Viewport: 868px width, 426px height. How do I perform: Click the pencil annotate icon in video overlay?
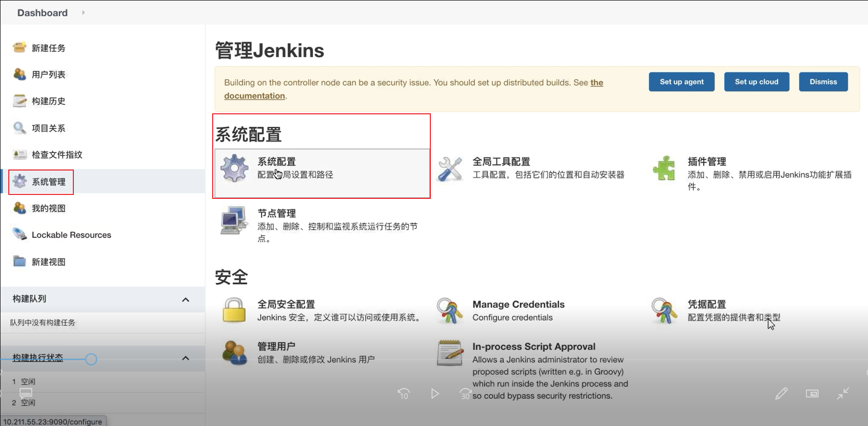coord(781,393)
